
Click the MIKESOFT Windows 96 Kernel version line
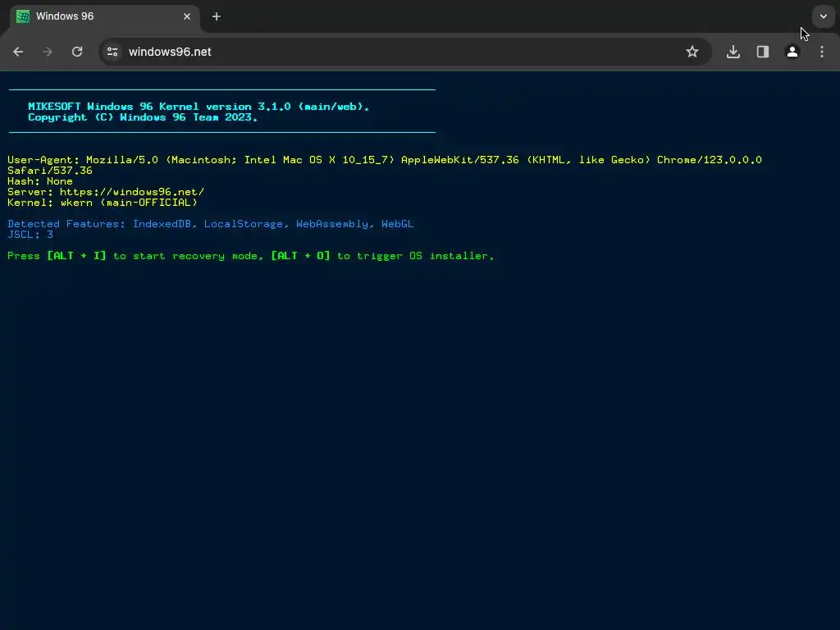click(x=199, y=107)
